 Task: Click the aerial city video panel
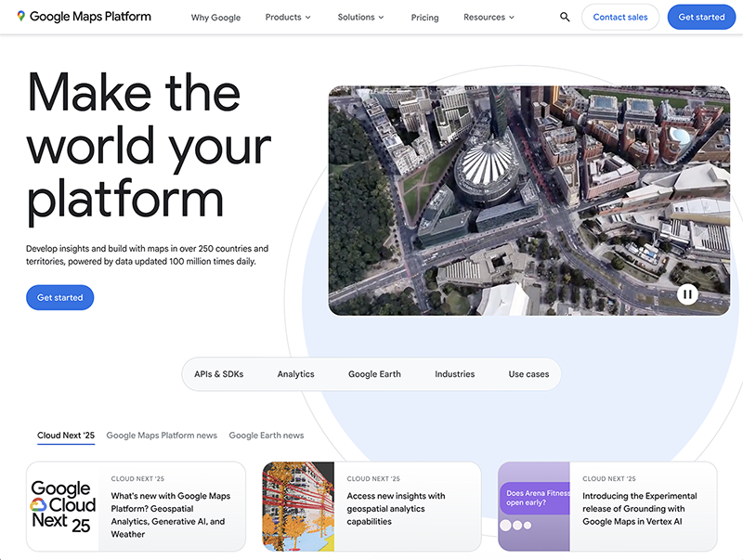528,201
